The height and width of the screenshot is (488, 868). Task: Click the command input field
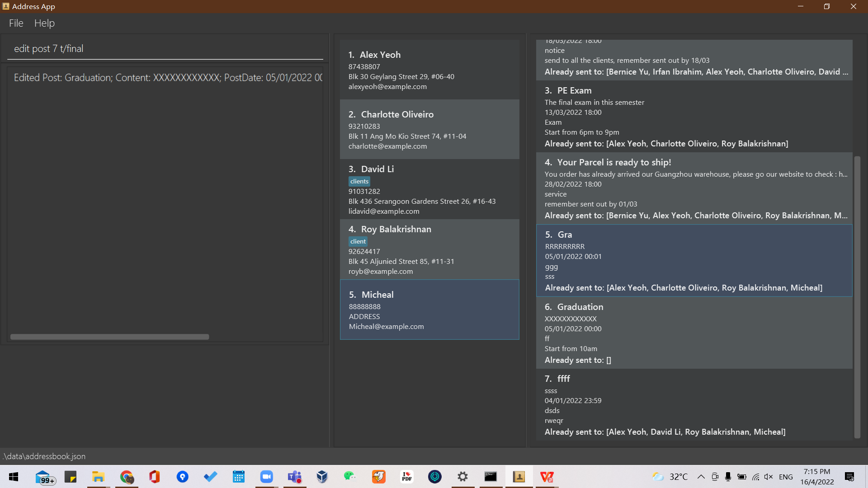tap(165, 49)
